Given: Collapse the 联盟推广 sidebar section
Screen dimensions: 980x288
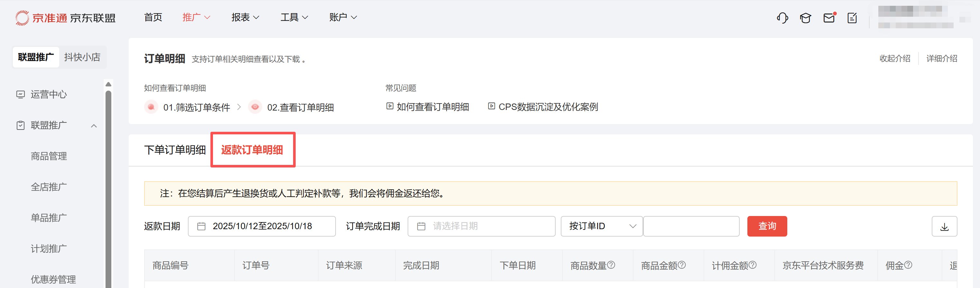Looking at the screenshot, I should (x=94, y=126).
